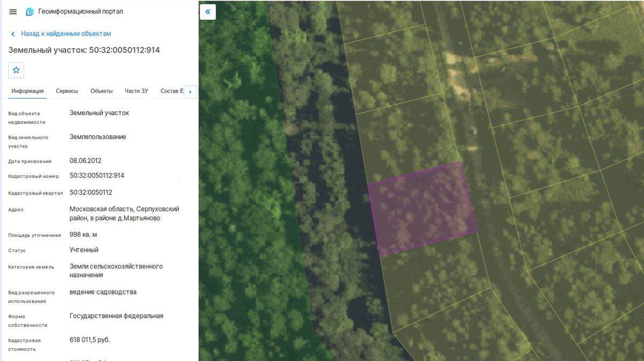Screen dimensions: 644x361
Task: Add parcel to favorites with star icon
Action: pyautogui.click(x=16, y=70)
